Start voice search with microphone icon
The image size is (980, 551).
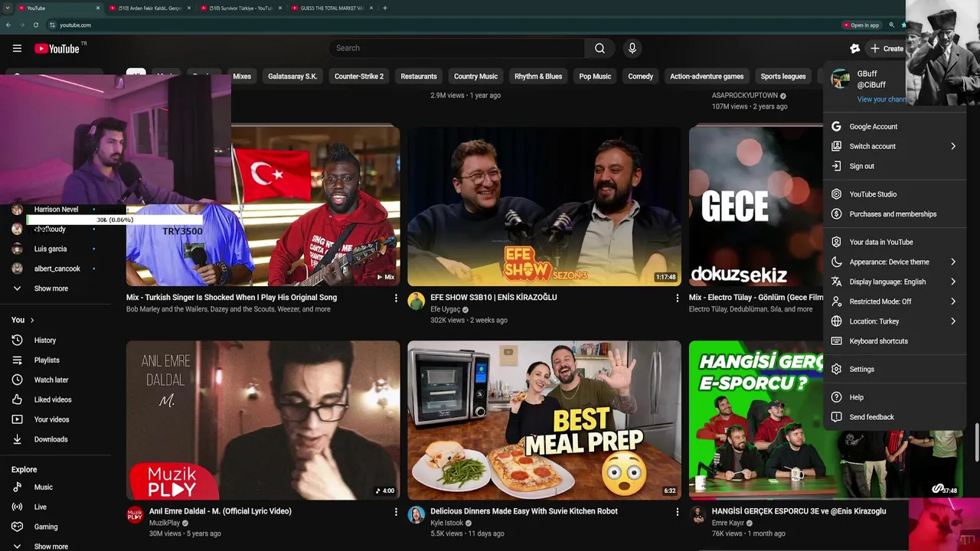[632, 48]
